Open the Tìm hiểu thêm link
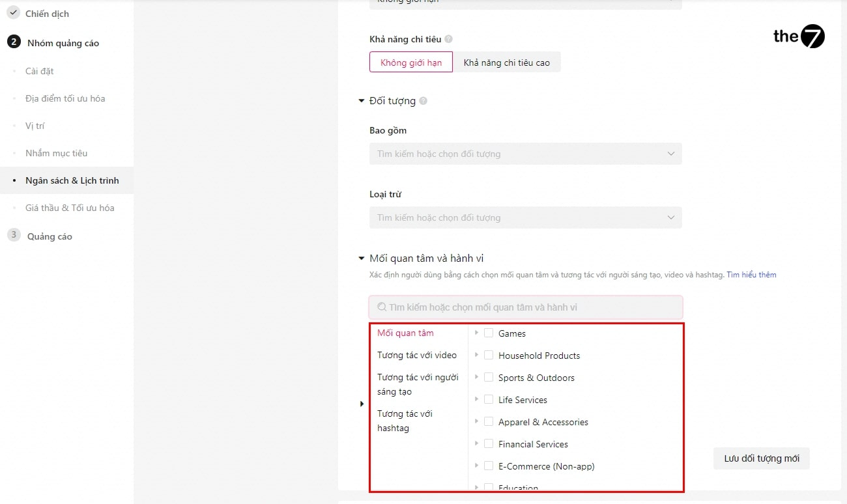This screenshot has height=504, width=847. coord(751,275)
